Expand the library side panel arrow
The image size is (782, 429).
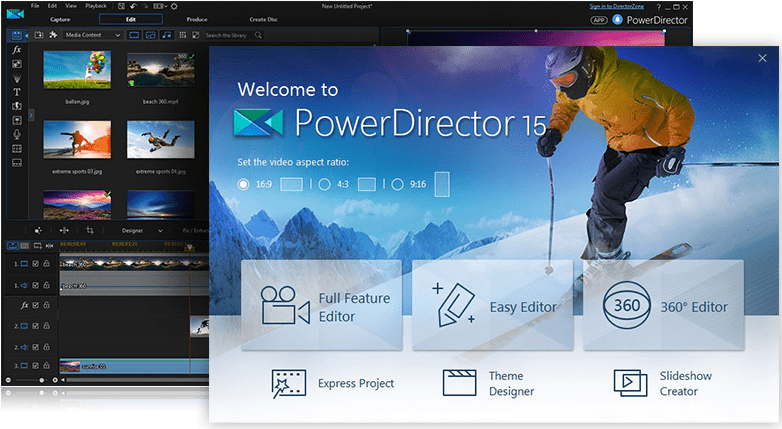[31, 115]
